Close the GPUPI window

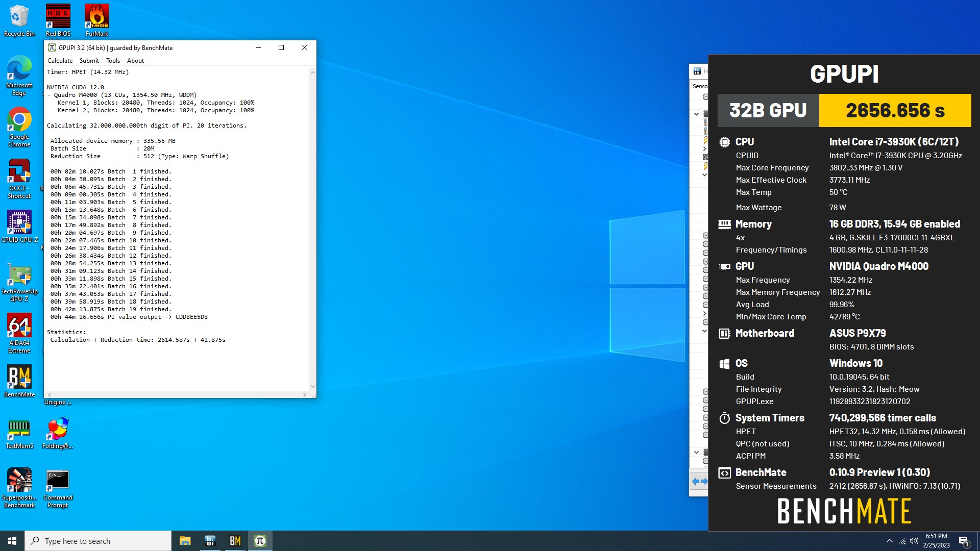coord(305,47)
